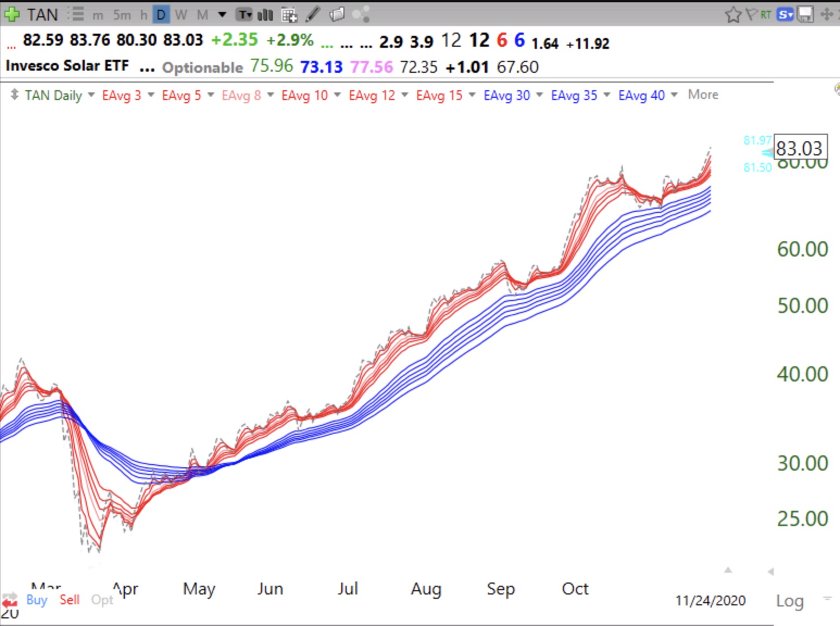Image resolution: width=840 pixels, height=626 pixels.
Task: Click the Oct month axis label
Action: point(575,589)
